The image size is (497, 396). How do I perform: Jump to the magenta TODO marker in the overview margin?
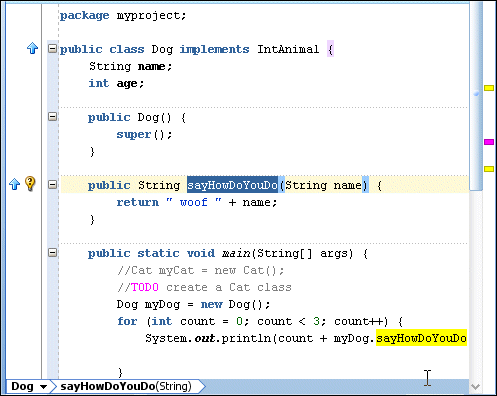489,142
